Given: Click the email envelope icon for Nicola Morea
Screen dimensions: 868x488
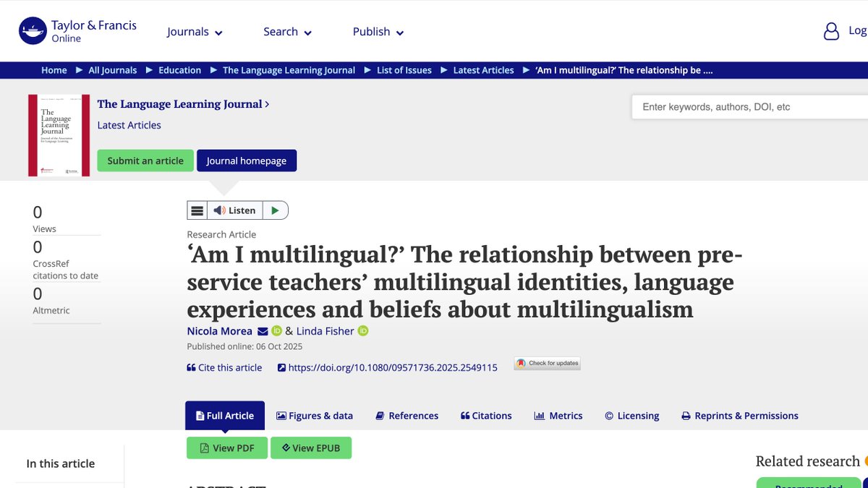Looking at the screenshot, I should [263, 331].
